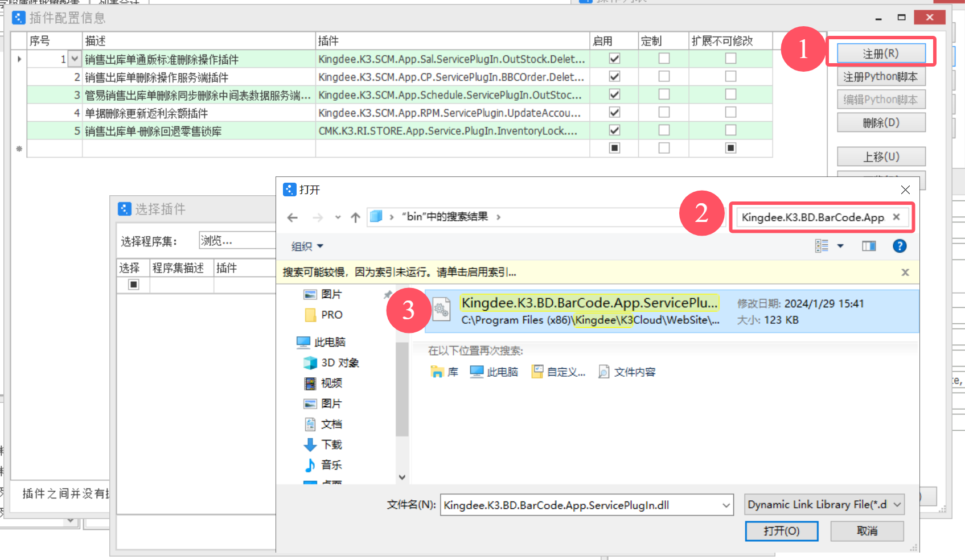This screenshot has width=965, height=560.
Task: Select 此电脑 in the navigation tree
Action: (x=321, y=342)
